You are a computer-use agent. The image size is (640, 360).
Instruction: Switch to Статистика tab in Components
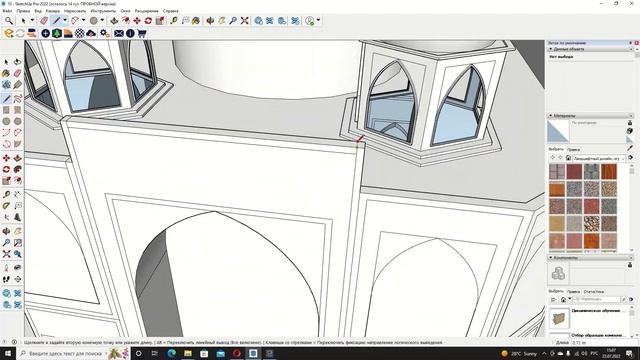593,292
